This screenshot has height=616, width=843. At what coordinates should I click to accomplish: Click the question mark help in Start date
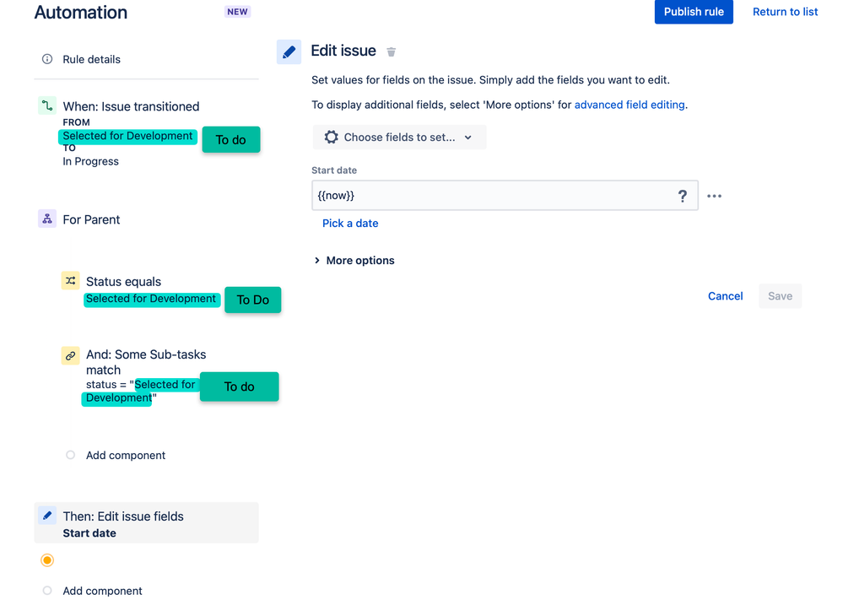683,197
